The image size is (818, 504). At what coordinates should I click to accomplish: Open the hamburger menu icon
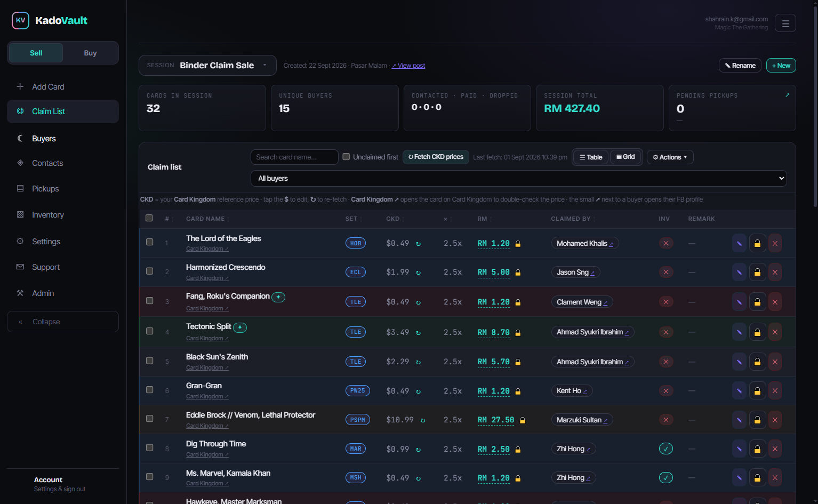(785, 23)
